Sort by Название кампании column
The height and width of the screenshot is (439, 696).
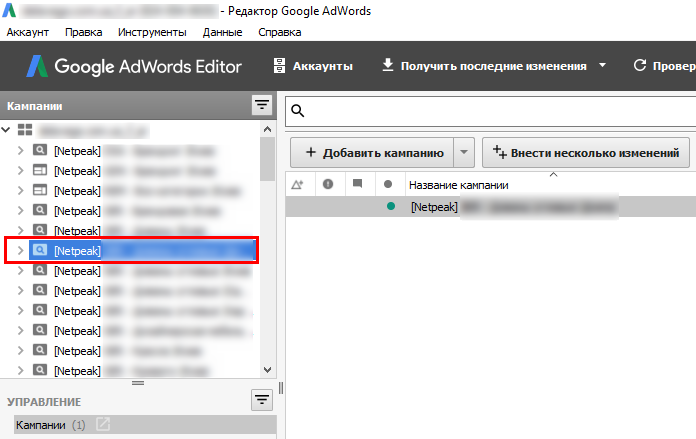tap(459, 185)
